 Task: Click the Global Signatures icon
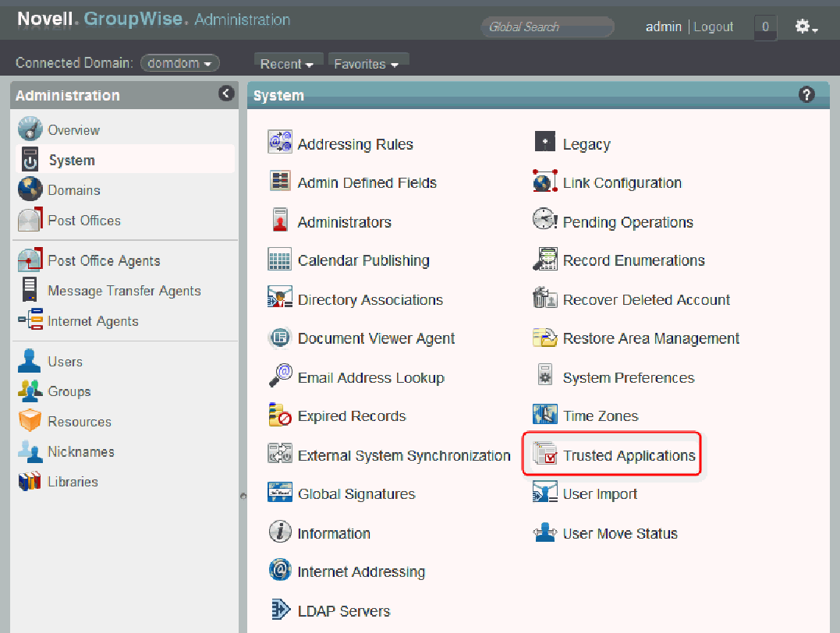point(280,492)
